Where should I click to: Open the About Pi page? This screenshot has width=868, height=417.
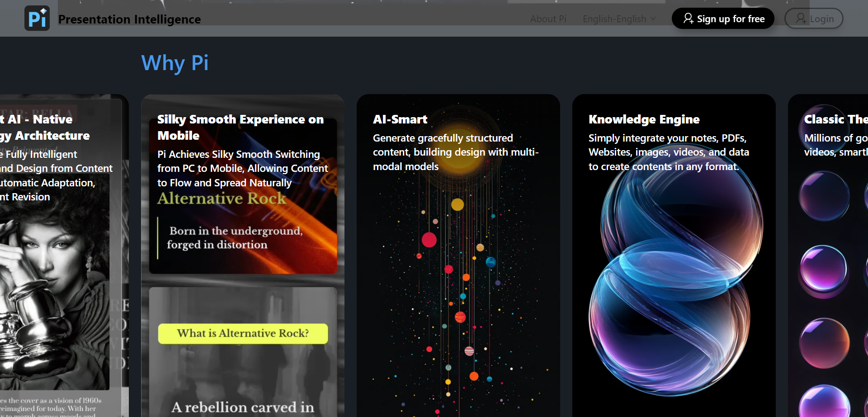548,19
